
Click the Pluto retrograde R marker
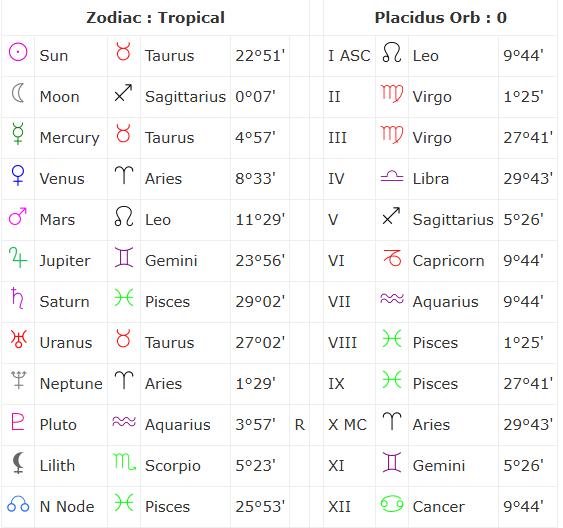pyautogui.click(x=300, y=425)
